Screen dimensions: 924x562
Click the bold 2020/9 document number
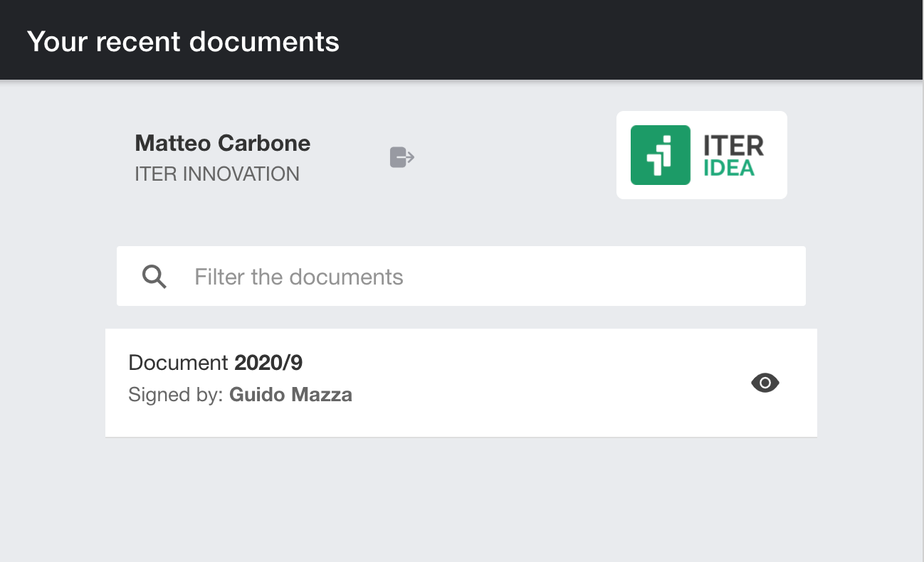click(x=268, y=363)
